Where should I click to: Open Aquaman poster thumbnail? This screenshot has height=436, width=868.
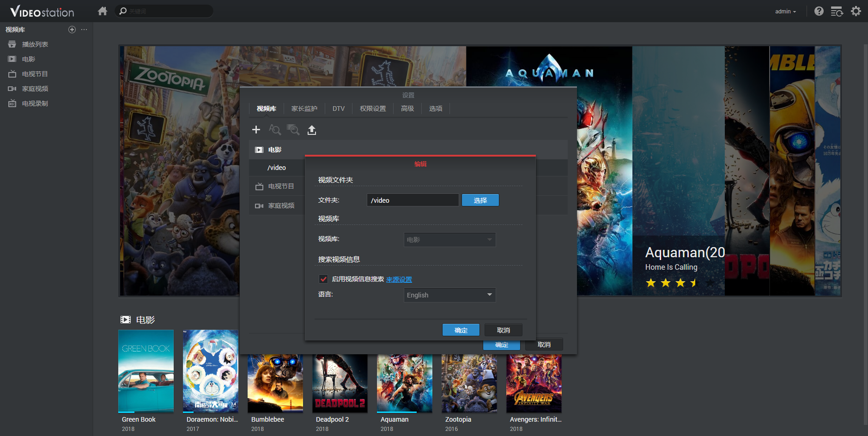[x=405, y=383]
